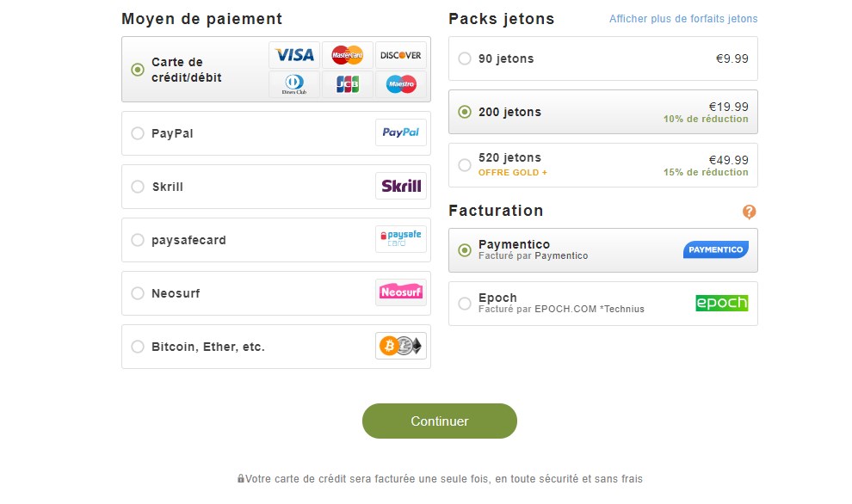Click the orange billing help question mark

(x=749, y=212)
